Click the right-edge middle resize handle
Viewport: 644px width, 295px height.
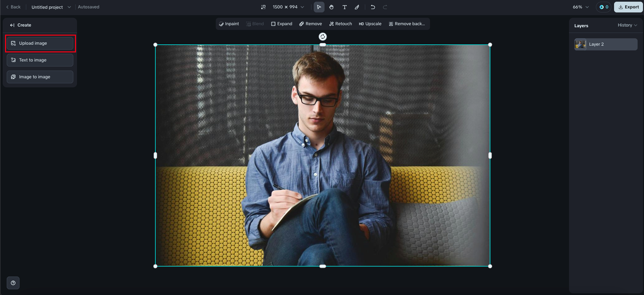(x=490, y=156)
